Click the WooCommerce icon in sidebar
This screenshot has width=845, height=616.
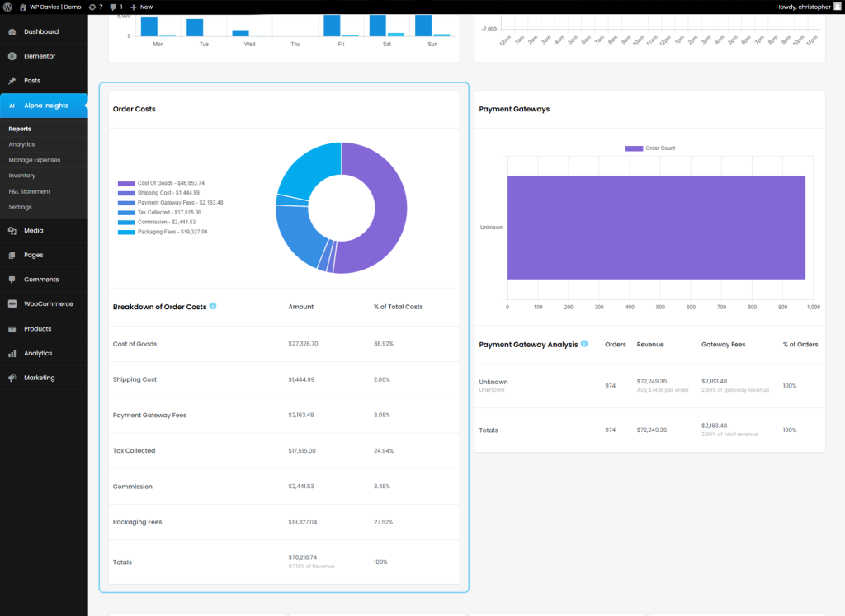click(x=12, y=304)
